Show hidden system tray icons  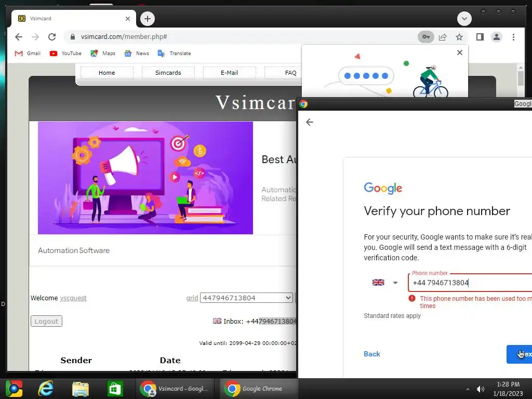point(468,389)
